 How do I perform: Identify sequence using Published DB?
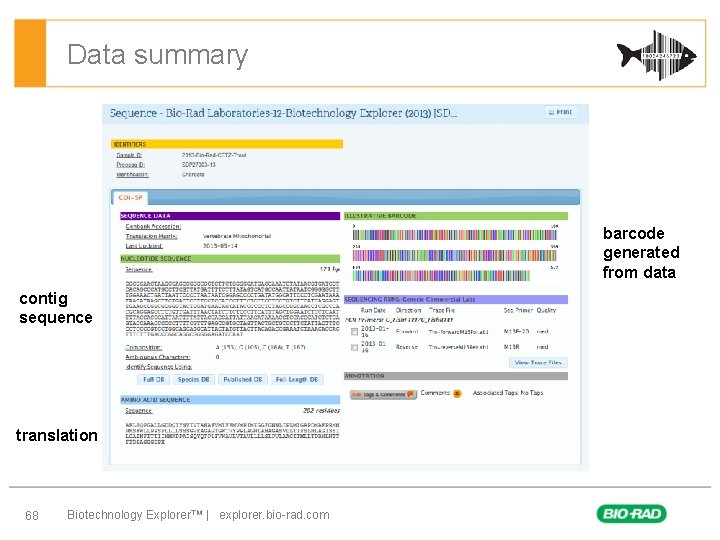[242, 379]
